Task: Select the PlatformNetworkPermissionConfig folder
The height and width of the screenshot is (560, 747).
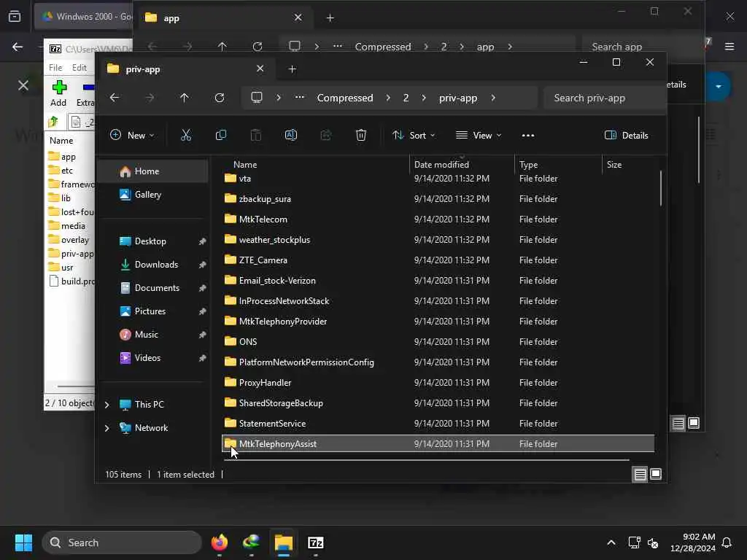Action: (x=438, y=362)
